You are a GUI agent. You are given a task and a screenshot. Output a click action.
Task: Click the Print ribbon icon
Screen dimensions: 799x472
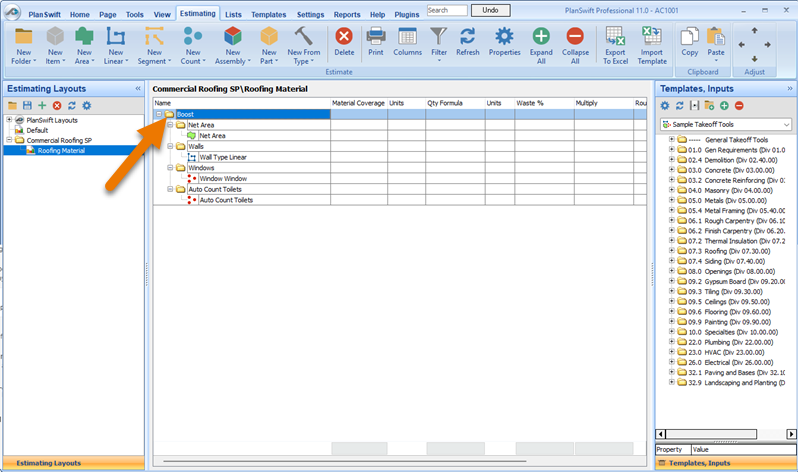coord(376,37)
